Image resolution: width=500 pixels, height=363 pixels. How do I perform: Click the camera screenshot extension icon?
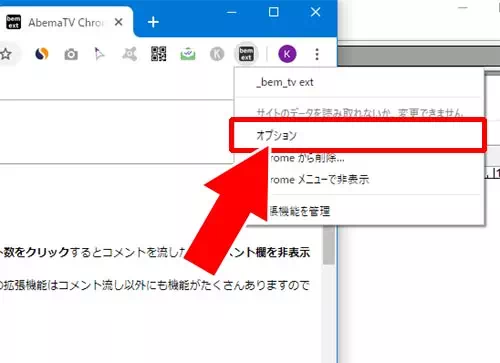pyautogui.click(x=71, y=54)
